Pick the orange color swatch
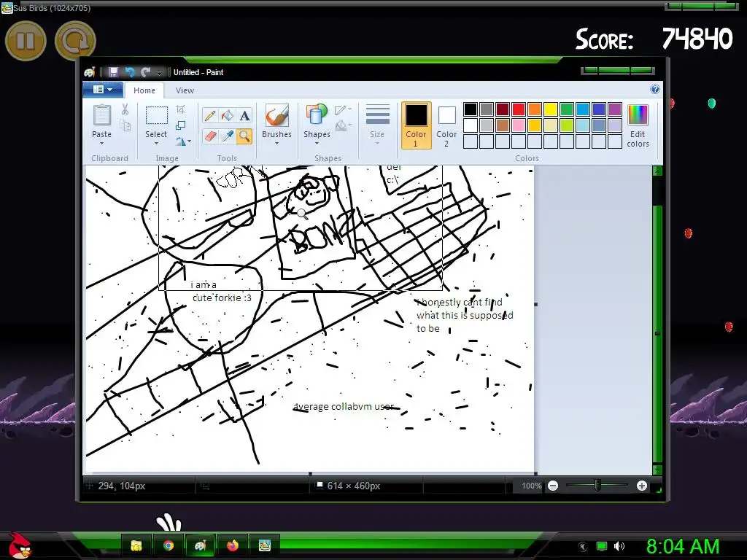Screen dimensions: 747x560 tap(535, 109)
